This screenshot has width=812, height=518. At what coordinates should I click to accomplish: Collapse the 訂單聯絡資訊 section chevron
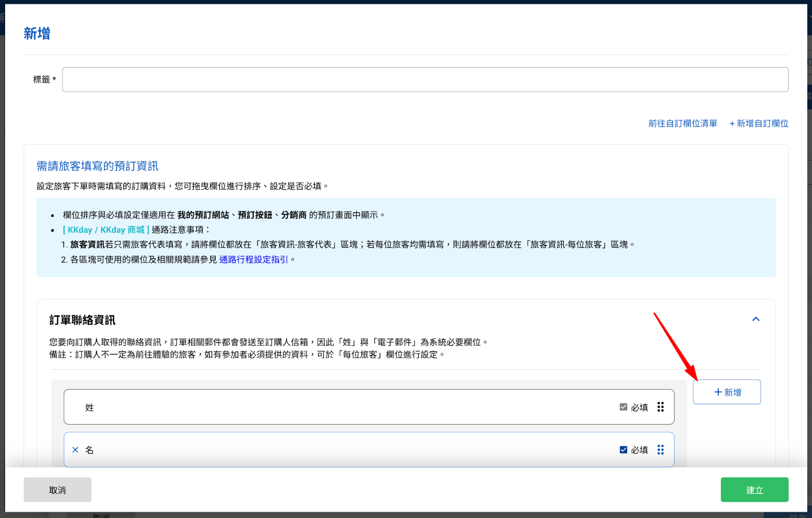(x=756, y=319)
